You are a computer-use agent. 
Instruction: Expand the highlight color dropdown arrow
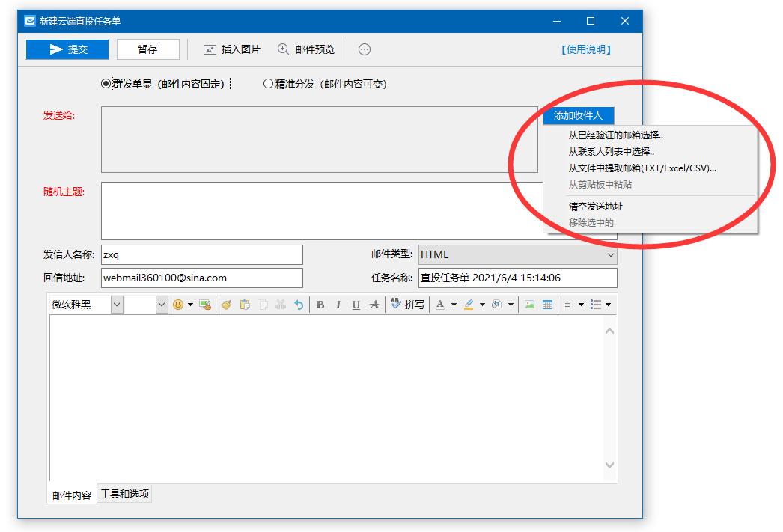point(482,305)
